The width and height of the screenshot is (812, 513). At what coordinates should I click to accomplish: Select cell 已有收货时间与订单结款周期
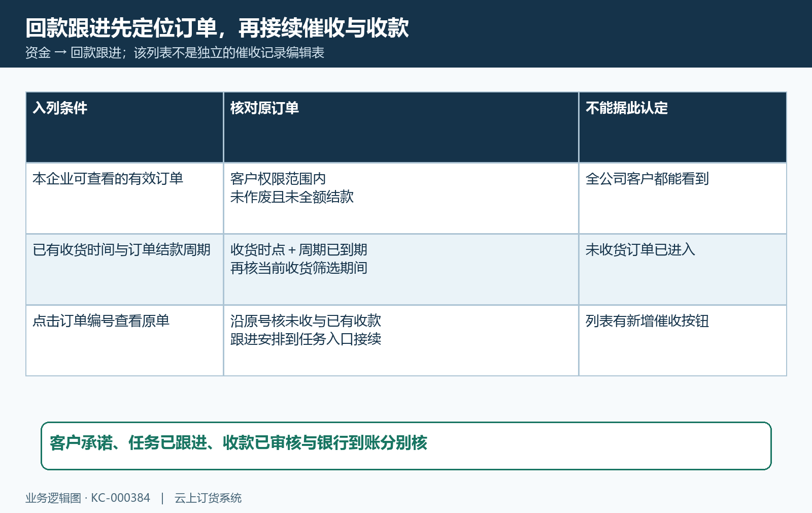pyautogui.click(x=124, y=269)
